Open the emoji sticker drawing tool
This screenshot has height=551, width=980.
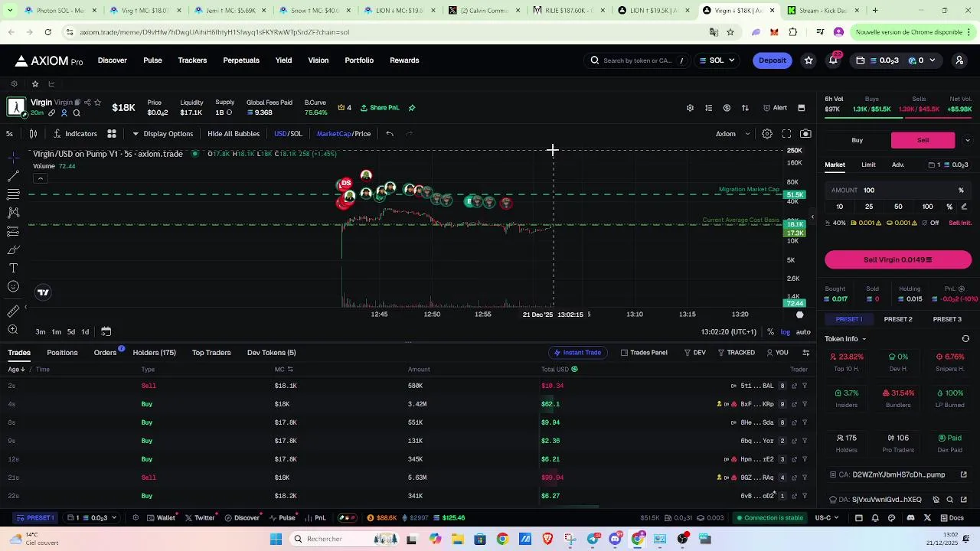[x=13, y=287]
